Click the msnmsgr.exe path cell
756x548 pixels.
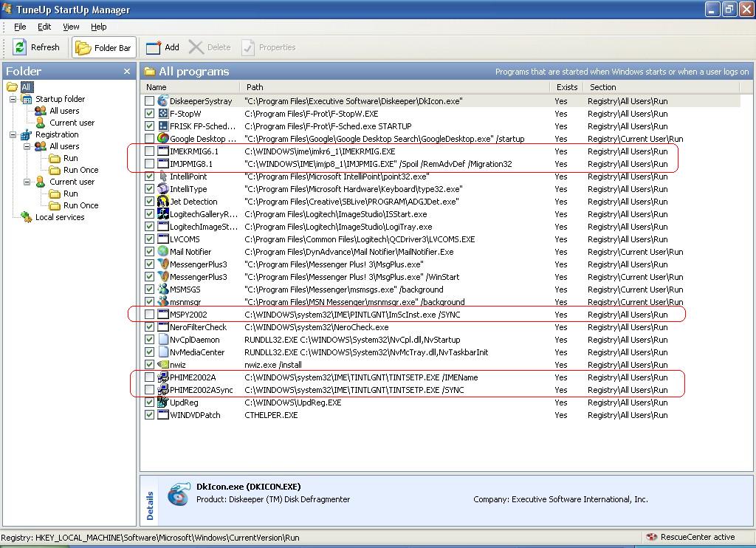[x=354, y=302]
